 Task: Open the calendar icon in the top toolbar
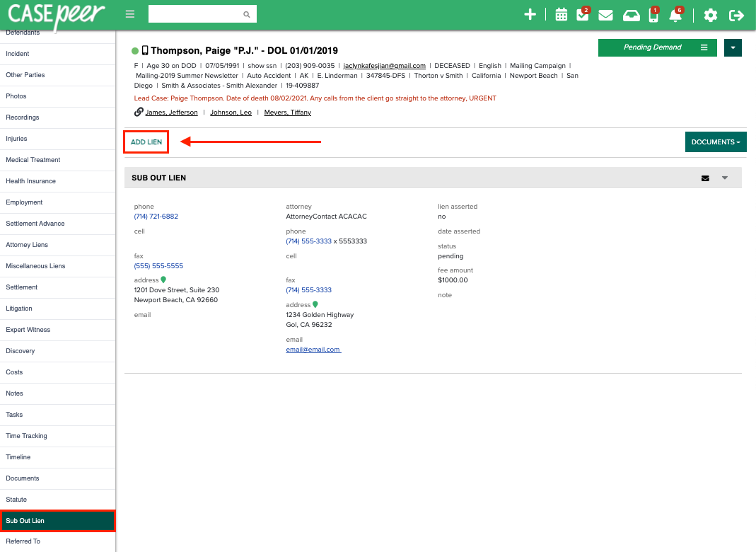561,13
